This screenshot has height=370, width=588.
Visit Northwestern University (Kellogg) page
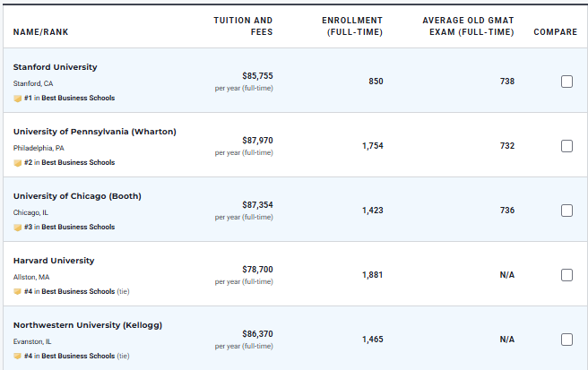coord(88,325)
